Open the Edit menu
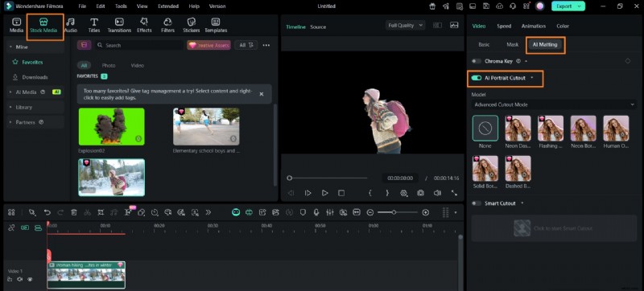 tap(101, 6)
